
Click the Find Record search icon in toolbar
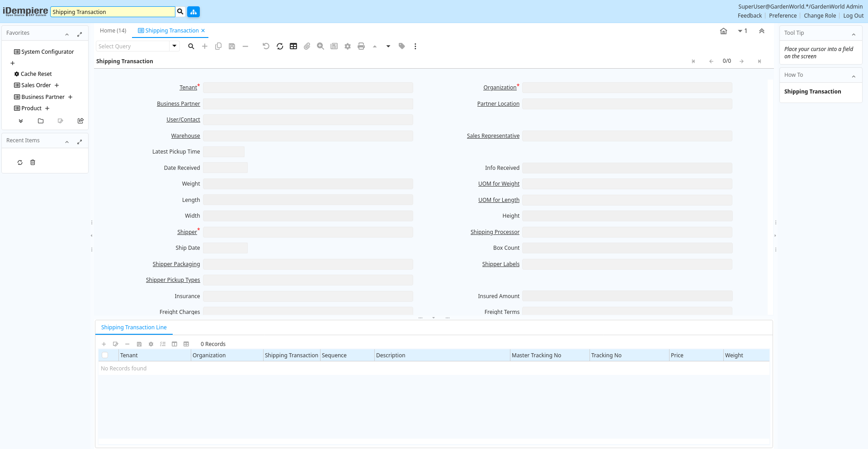tap(191, 46)
